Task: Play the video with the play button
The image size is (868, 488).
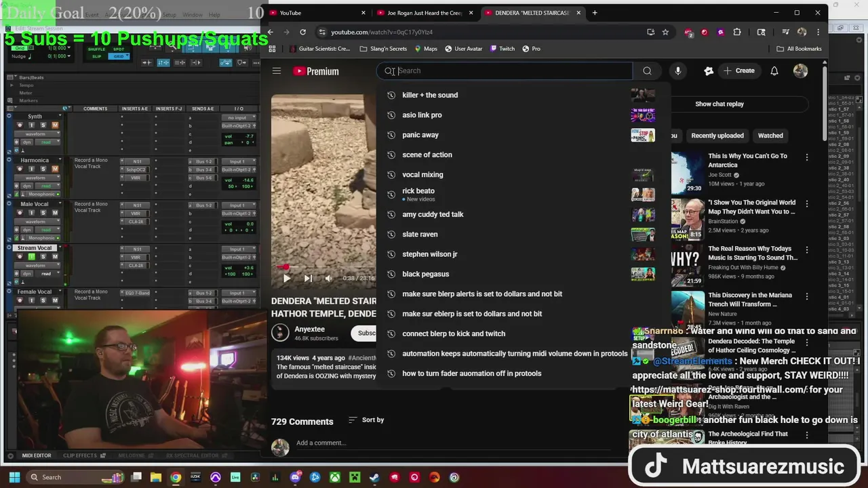Action: pos(287,278)
